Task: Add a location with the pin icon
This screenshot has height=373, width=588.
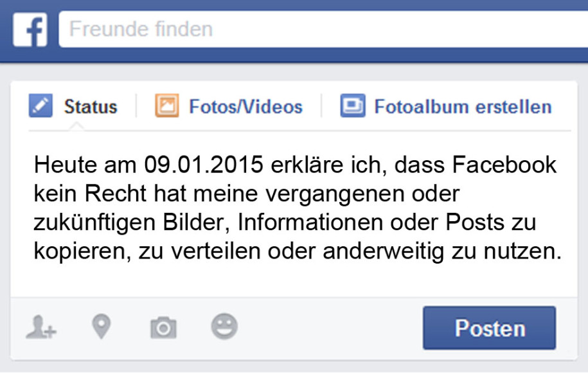Action: [x=102, y=327]
